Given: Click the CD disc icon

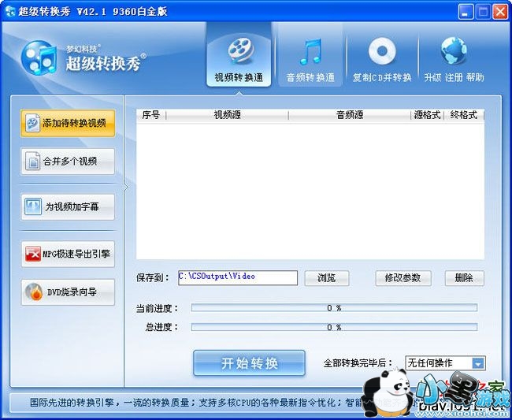Looking at the screenshot, I should coord(382,51).
